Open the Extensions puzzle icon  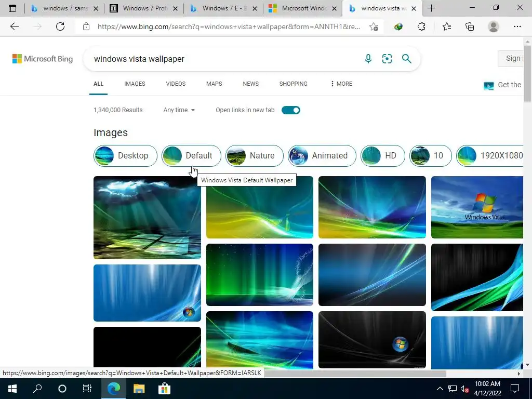pos(421,26)
